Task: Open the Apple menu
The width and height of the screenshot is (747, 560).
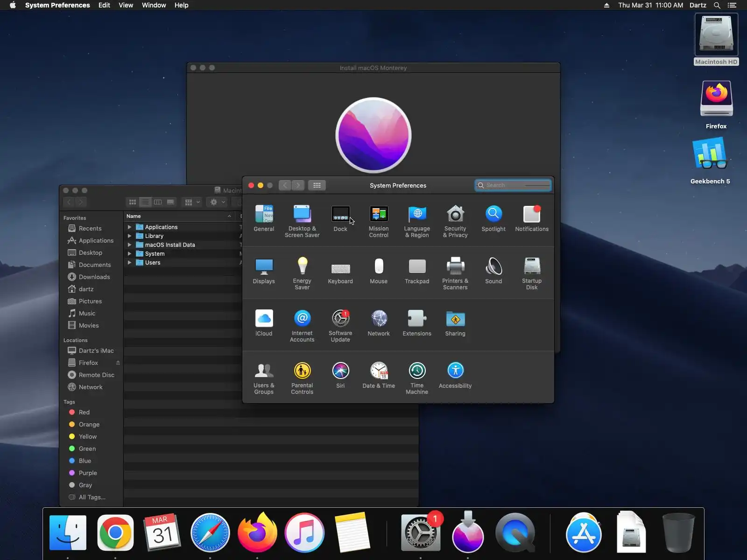Action: coord(13,5)
